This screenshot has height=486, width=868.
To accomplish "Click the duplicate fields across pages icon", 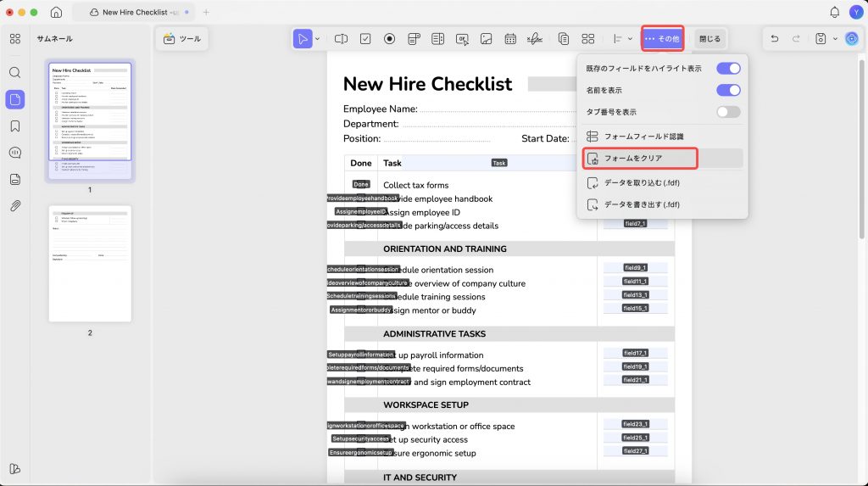I will [564, 39].
